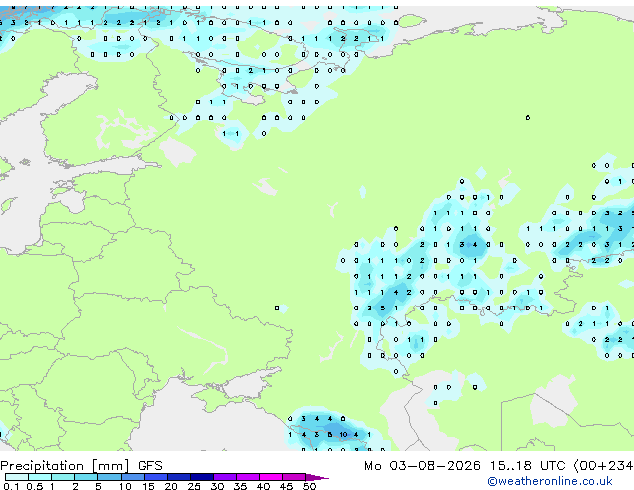Image resolution: width=634 pixels, height=490 pixels.
Task: Choose the 10–15 mm legend color segment
Action: [x=132, y=477]
